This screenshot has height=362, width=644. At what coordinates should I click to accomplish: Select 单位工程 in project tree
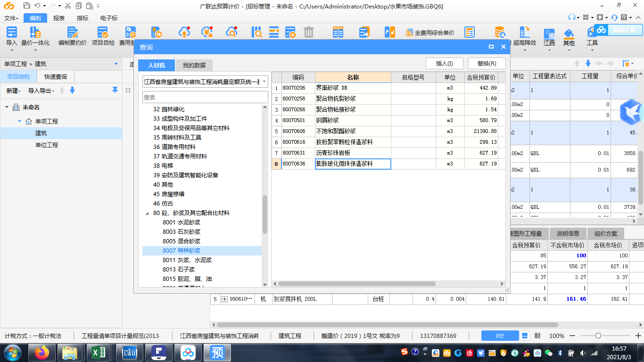pos(47,145)
